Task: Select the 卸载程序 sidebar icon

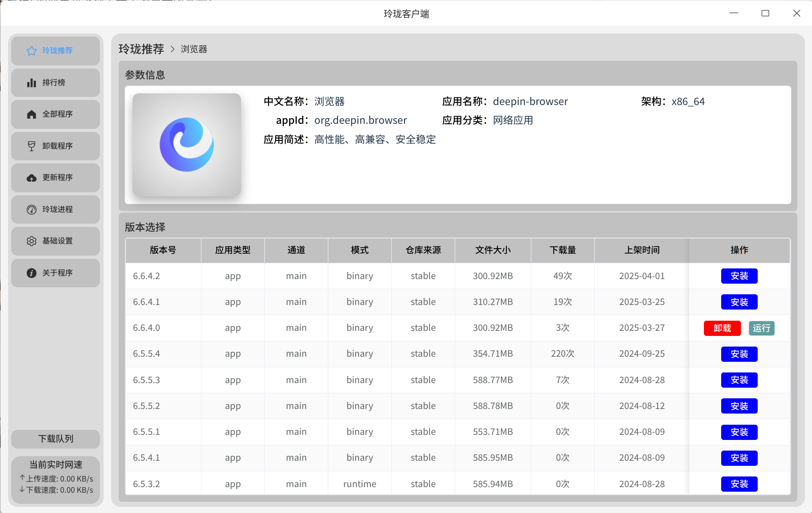Action: (x=31, y=146)
